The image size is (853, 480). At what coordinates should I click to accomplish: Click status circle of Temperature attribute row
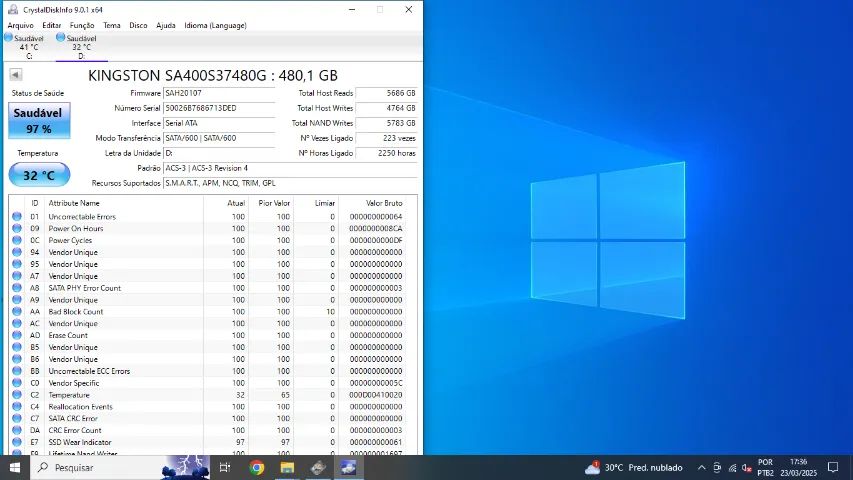click(x=17, y=395)
